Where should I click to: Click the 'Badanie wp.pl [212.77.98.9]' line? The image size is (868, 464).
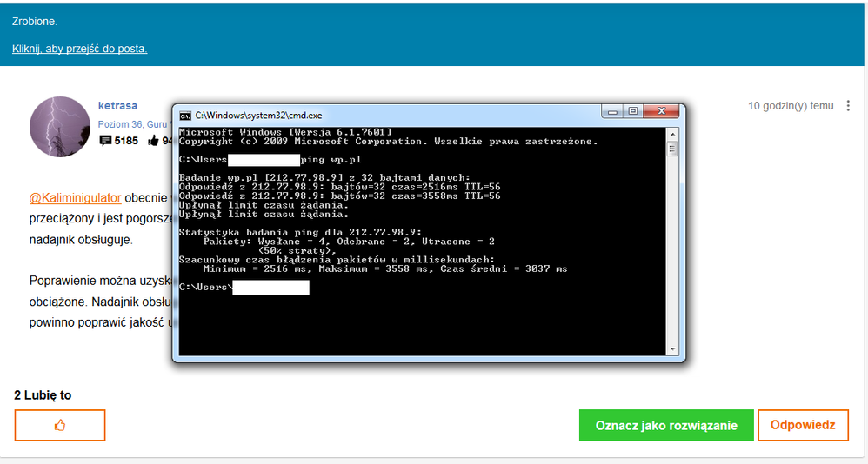324,178
